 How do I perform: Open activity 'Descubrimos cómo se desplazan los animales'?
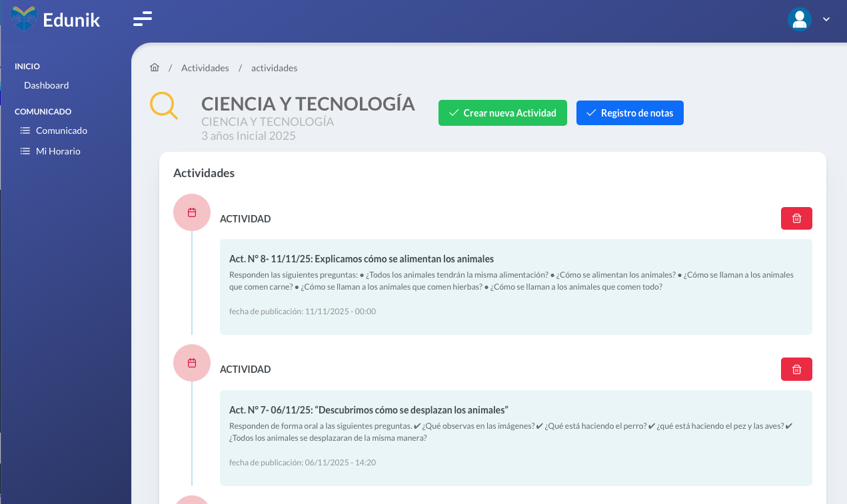click(369, 409)
